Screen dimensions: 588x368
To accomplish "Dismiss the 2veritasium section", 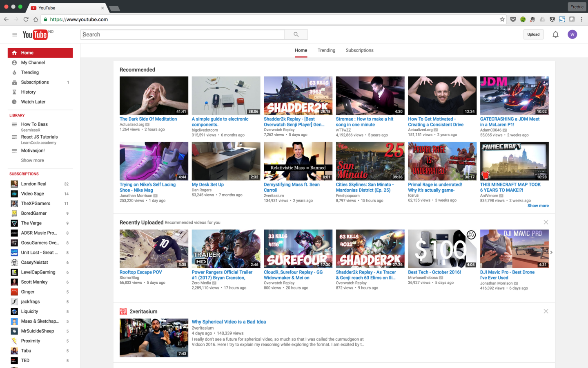I will point(546,312).
